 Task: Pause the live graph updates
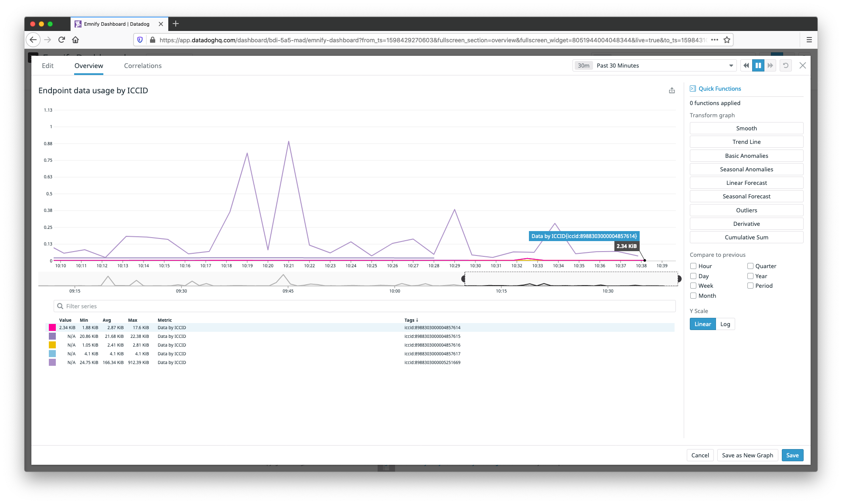click(x=758, y=65)
